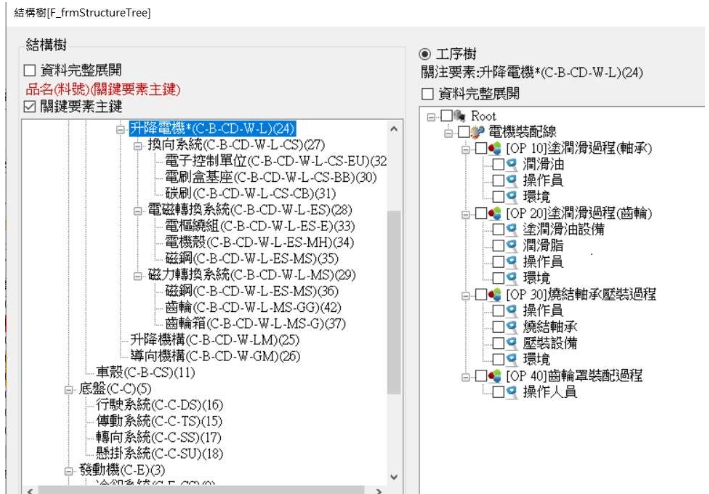Screen dimensions: 709x494
Task: Enable 資料完整展開 in structure tree panel
Action: pyautogui.click(x=30, y=70)
